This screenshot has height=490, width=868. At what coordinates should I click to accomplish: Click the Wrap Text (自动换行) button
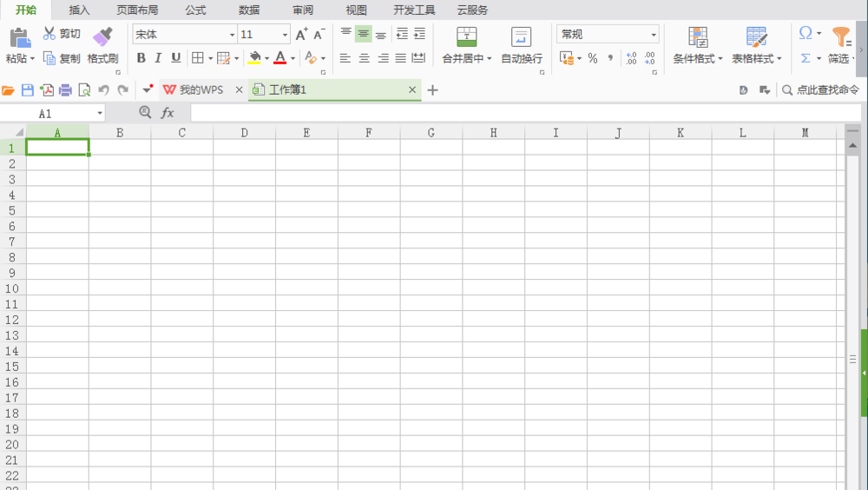click(522, 45)
